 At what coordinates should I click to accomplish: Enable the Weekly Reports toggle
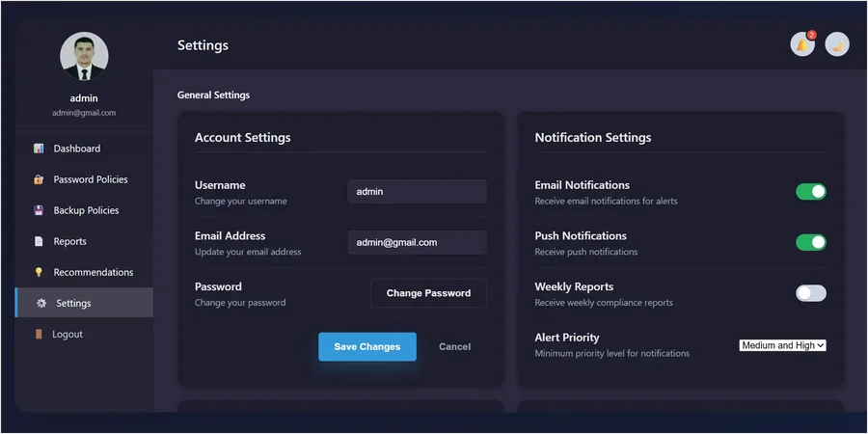811,293
